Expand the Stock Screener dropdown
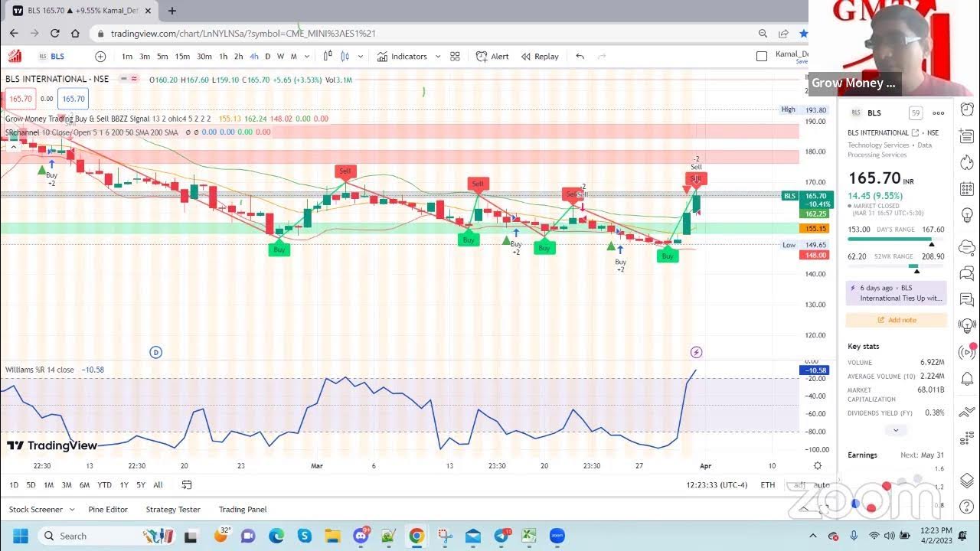 72,510
